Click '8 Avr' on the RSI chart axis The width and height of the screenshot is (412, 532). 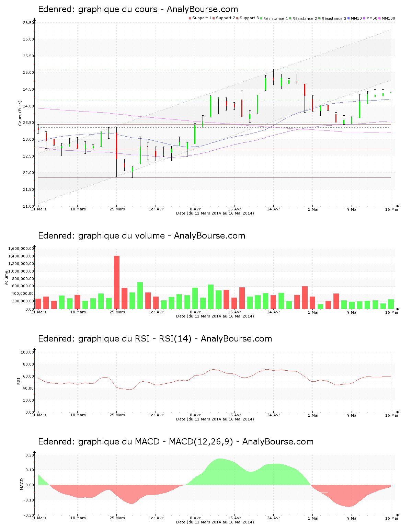(195, 415)
